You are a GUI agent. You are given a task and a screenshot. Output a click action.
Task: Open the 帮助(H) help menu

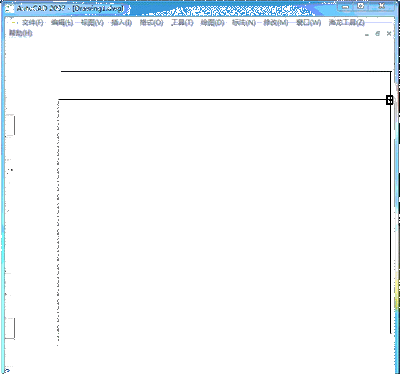coord(21,33)
